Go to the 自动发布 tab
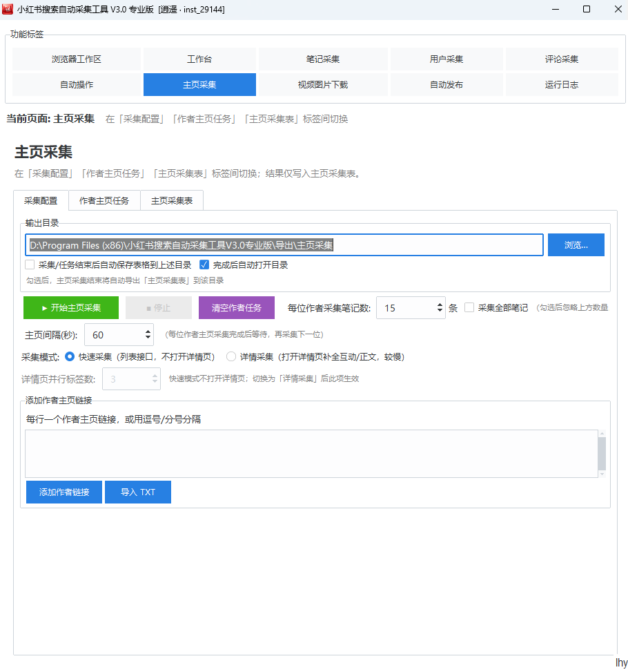This screenshot has height=672, width=628. coord(447,84)
